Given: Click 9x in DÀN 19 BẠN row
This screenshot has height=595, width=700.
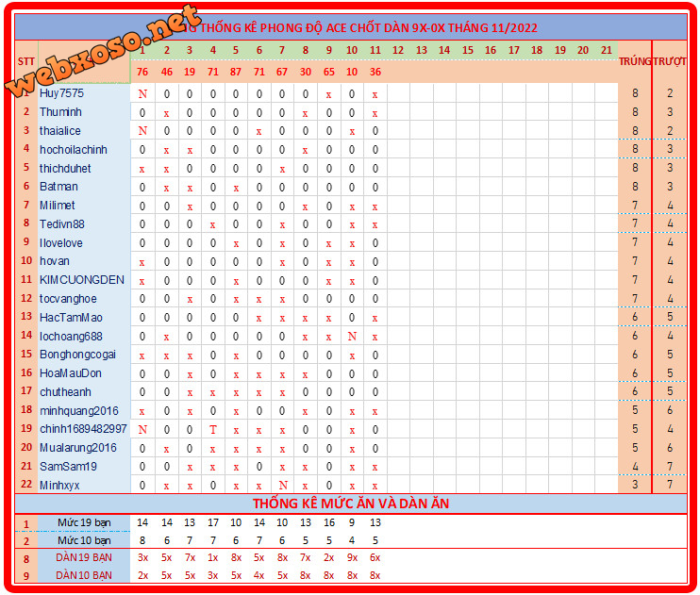Looking at the screenshot, I should (x=352, y=557).
